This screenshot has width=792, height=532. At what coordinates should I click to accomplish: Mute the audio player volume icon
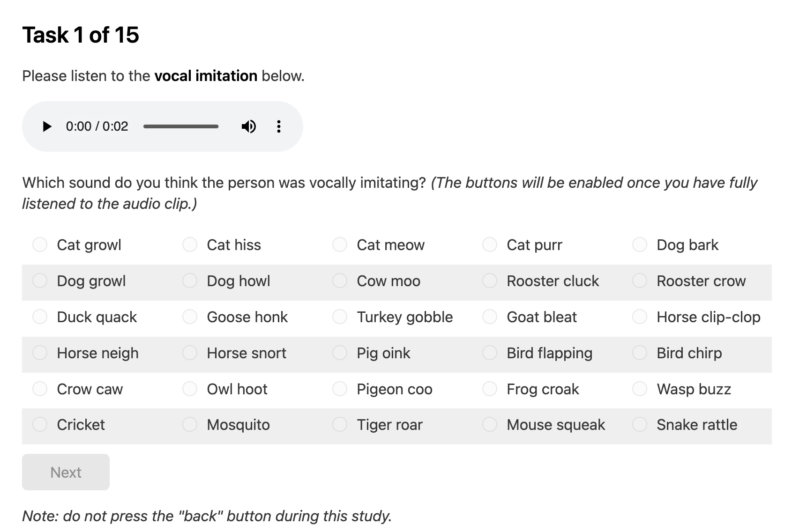tap(249, 126)
